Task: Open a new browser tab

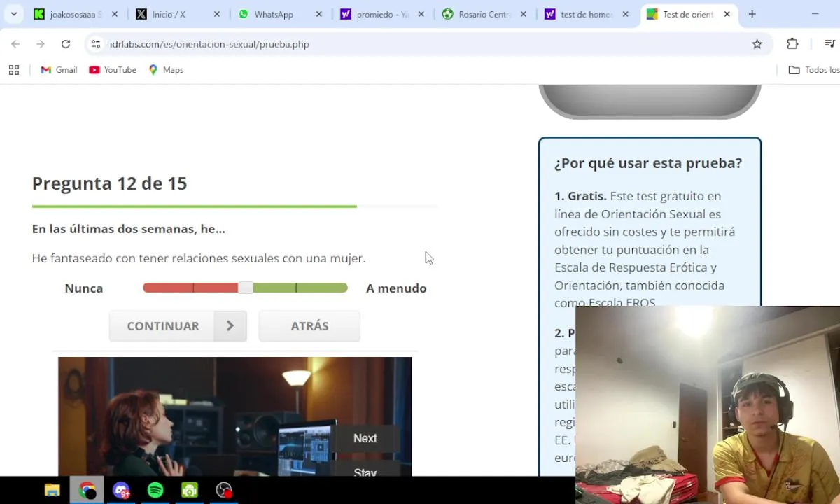Action: point(752,14)
